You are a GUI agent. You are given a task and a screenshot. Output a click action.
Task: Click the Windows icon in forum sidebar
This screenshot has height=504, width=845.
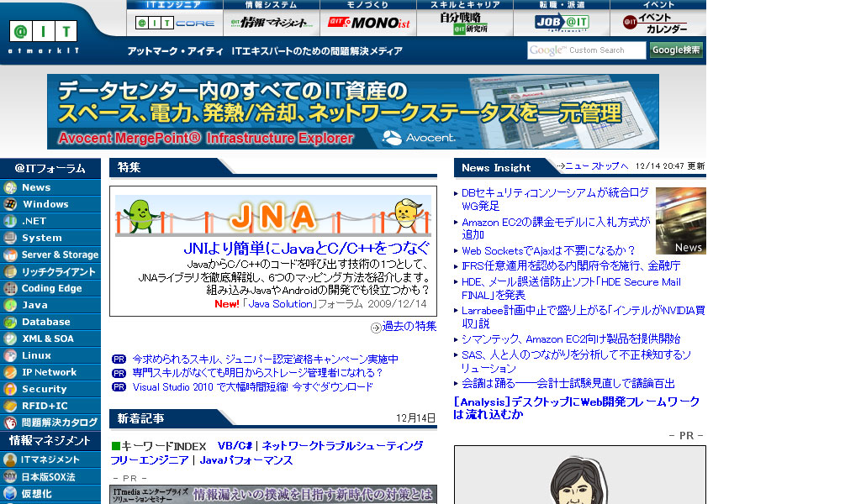[10, 204]
